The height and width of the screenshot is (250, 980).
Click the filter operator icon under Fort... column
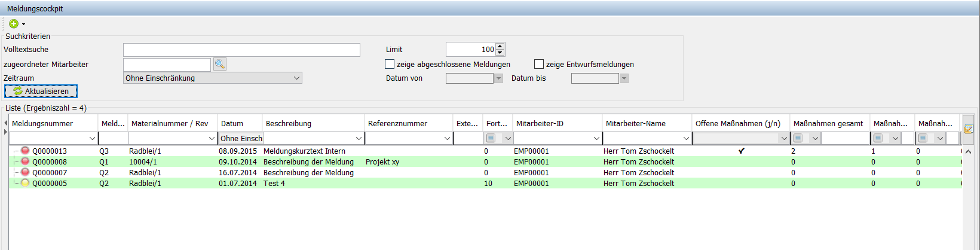pyautogui.click(x=491, y=138)
